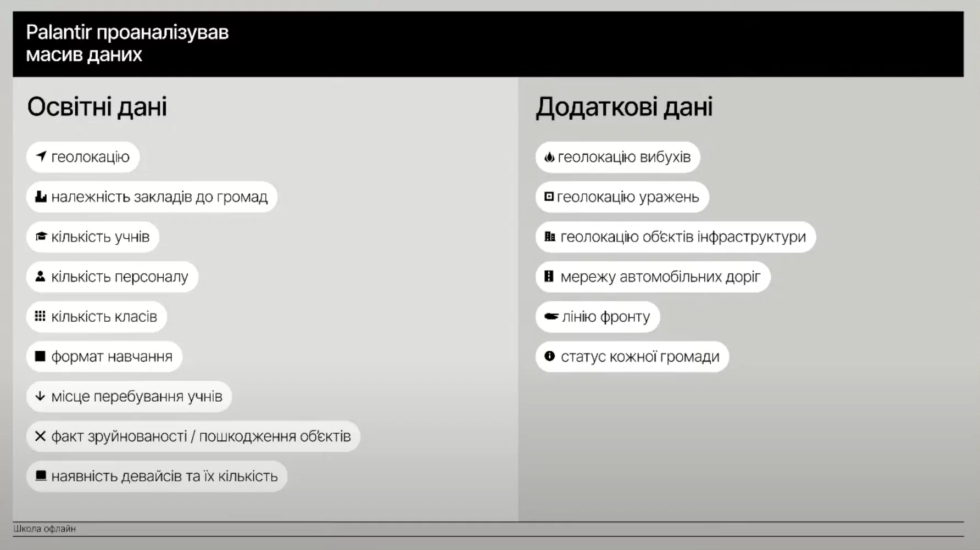Click the square icon beside формат навчання
The image size is (980, 550).
tap(40, 356)
